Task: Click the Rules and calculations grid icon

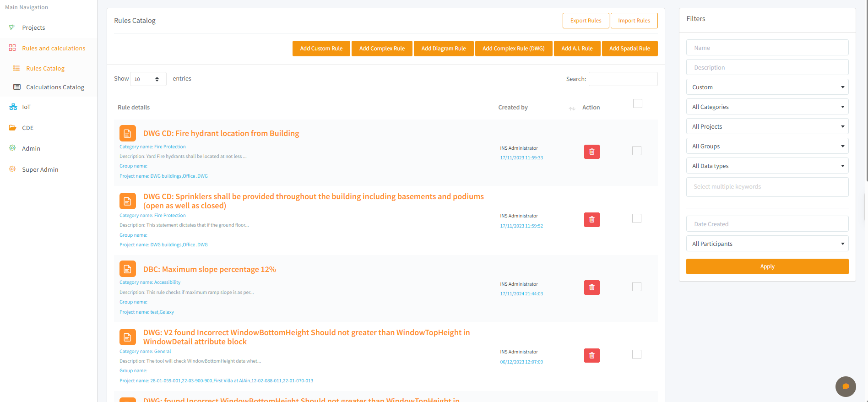Action: tap(12, 48)
